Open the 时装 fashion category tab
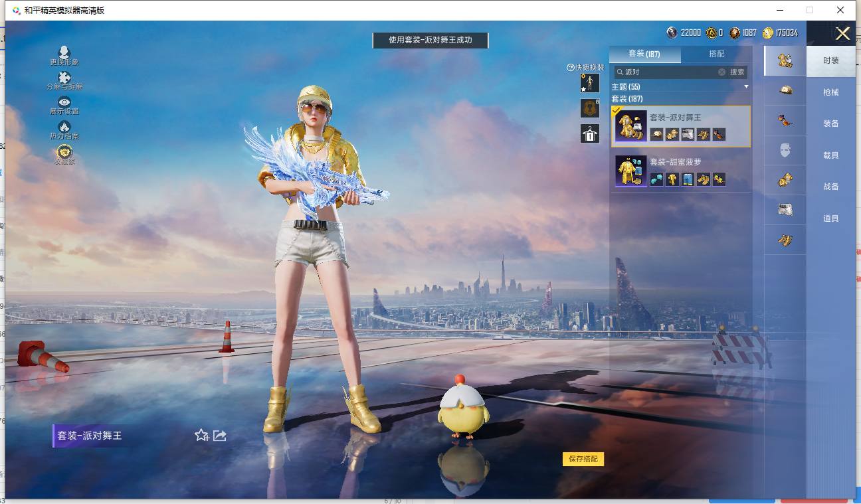This screenshot has width=861, height=504. (831, 60)
